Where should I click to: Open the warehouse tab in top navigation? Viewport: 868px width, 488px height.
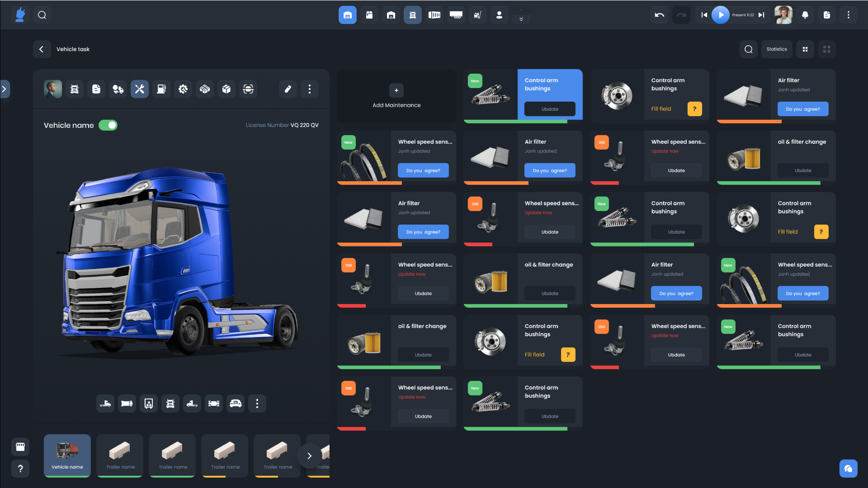[x=391, y=15]
